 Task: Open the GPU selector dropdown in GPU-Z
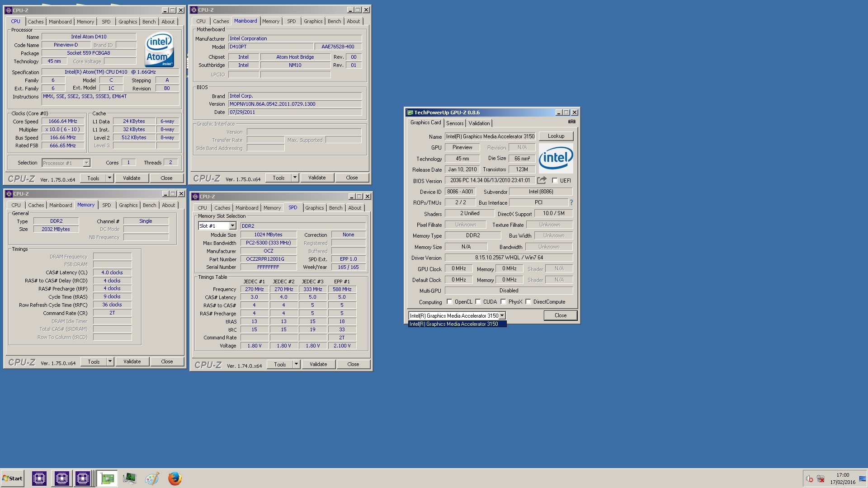pos(502,316)
